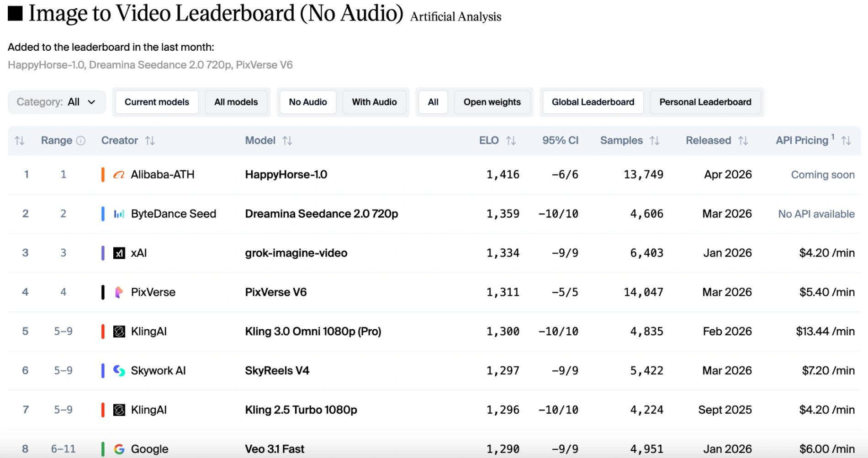Switch to Personal Leaderboard tab
The width and height of the screenshot is (868, 458).
[x=705, y=102]
